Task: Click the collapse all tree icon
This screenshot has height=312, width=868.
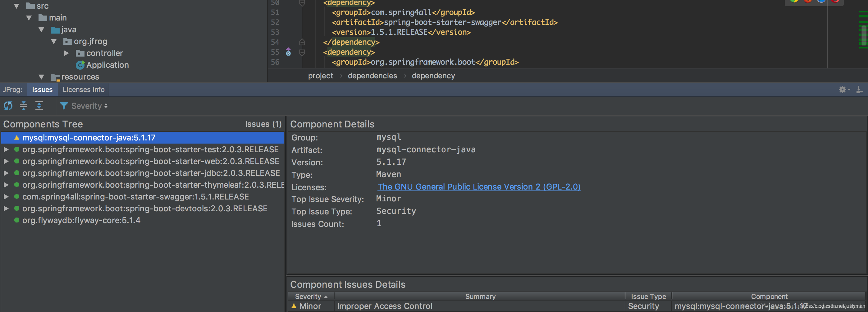Action: [24, 106]
